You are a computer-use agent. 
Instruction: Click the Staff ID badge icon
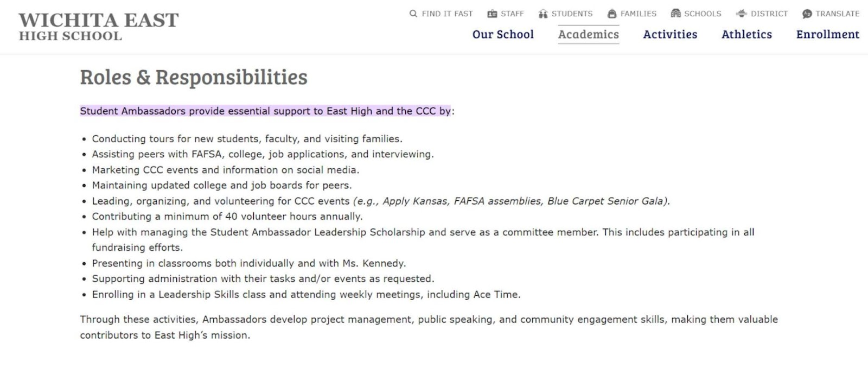(x=492, y=14)
